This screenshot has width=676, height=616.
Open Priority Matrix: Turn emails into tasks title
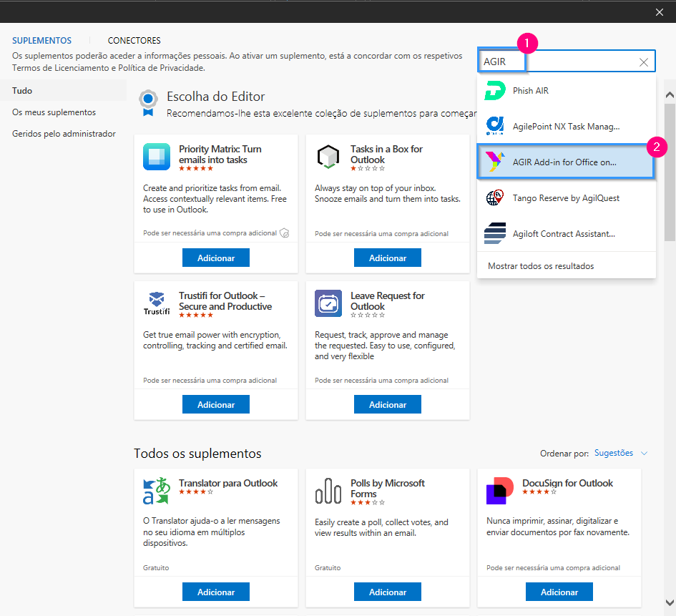220,155
